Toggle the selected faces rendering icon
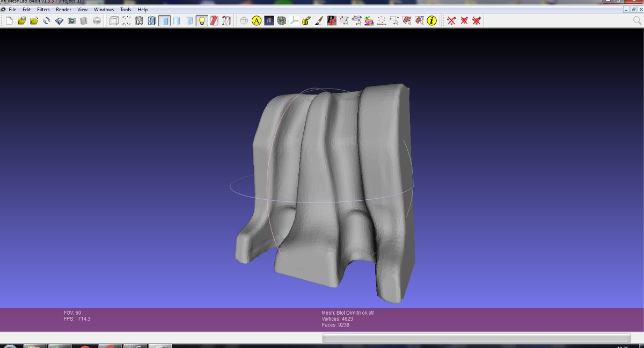 (226, 21)
